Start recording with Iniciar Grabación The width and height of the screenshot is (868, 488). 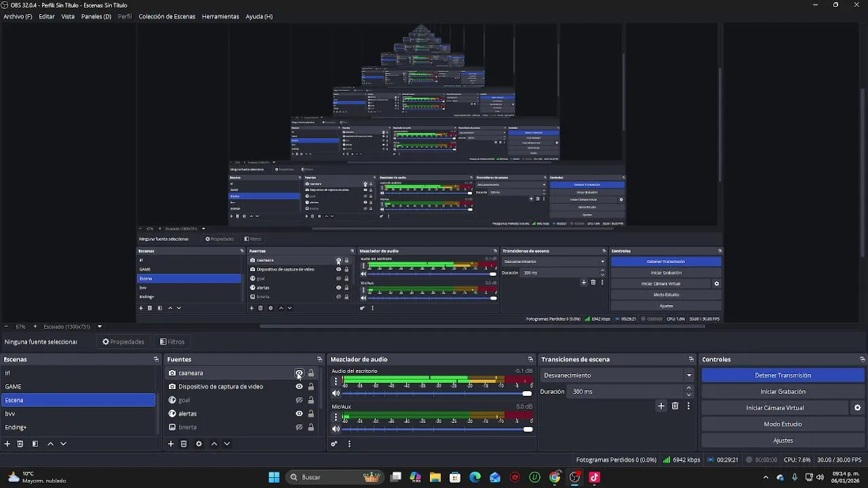[783, 392]
